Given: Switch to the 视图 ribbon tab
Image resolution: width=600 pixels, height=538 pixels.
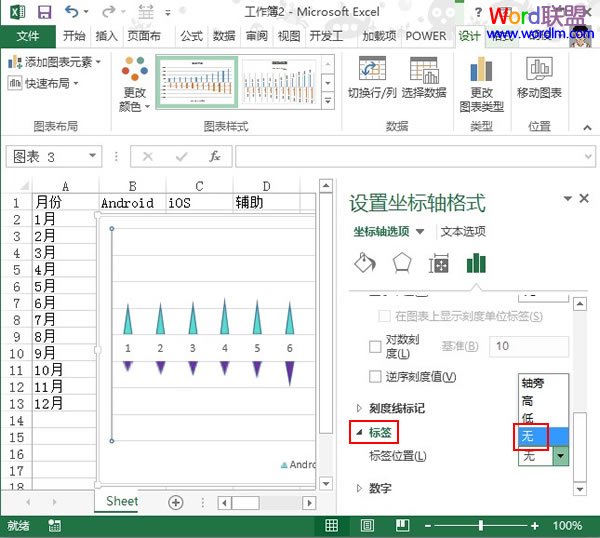Looking at the screenshot, I should (289, 36).
